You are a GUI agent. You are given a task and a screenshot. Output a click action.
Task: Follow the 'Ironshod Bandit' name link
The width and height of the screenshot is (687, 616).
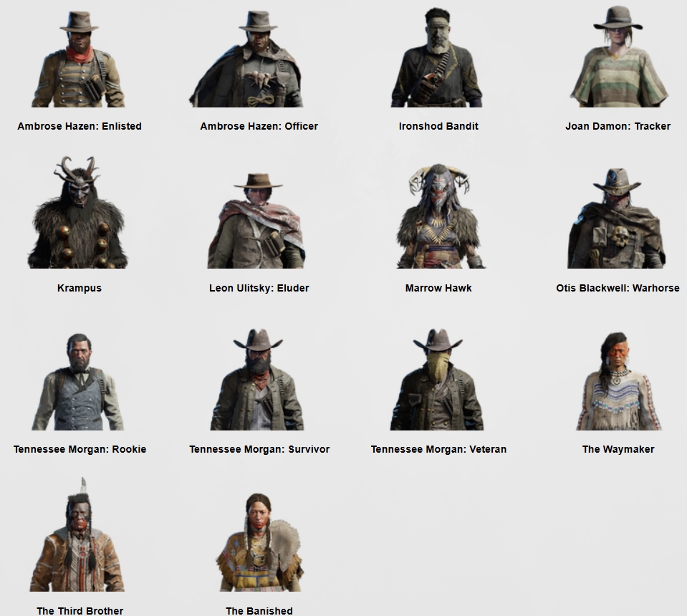438,126
